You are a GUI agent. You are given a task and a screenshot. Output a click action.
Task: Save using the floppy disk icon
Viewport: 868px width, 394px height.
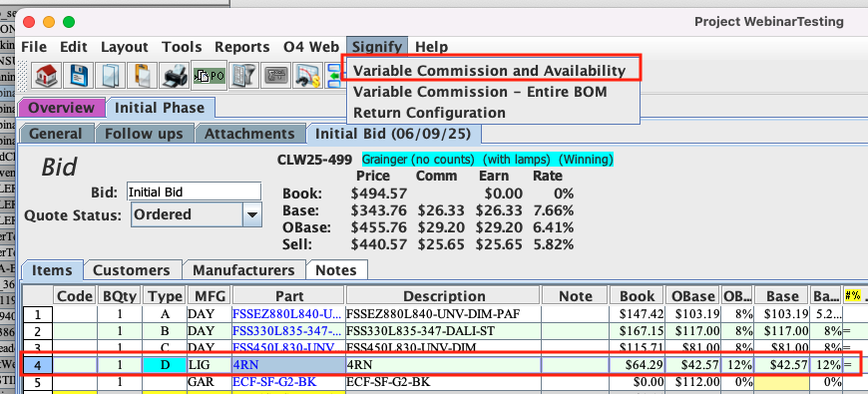tap(79, 75)
